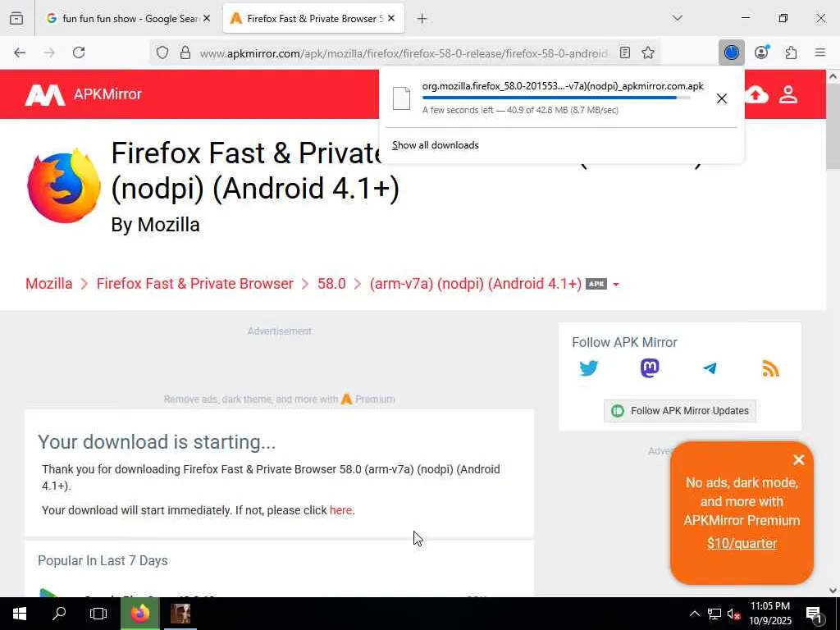
Task: Expand the APK variant dropdown arrow
Action: click(616, 285)
